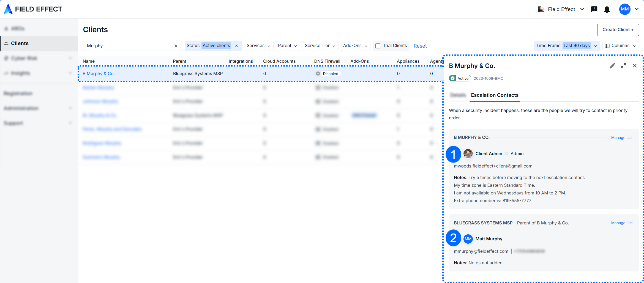Expand the detail panel to full view
Screen dimensions: 644x283
tap(623, 66)
